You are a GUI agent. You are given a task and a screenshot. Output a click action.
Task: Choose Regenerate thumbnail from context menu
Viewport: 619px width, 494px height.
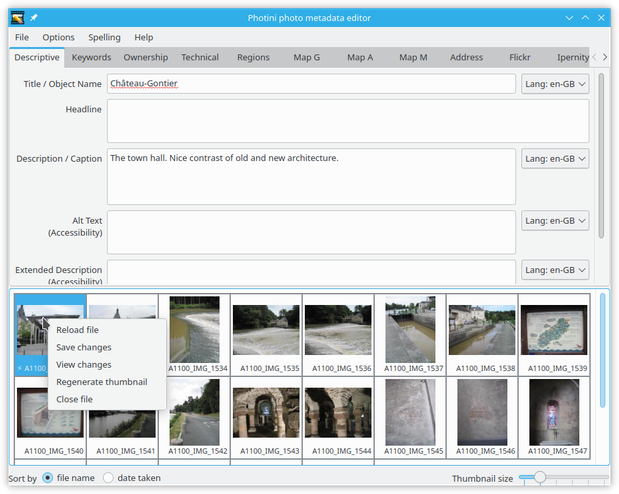pos(107,382)
